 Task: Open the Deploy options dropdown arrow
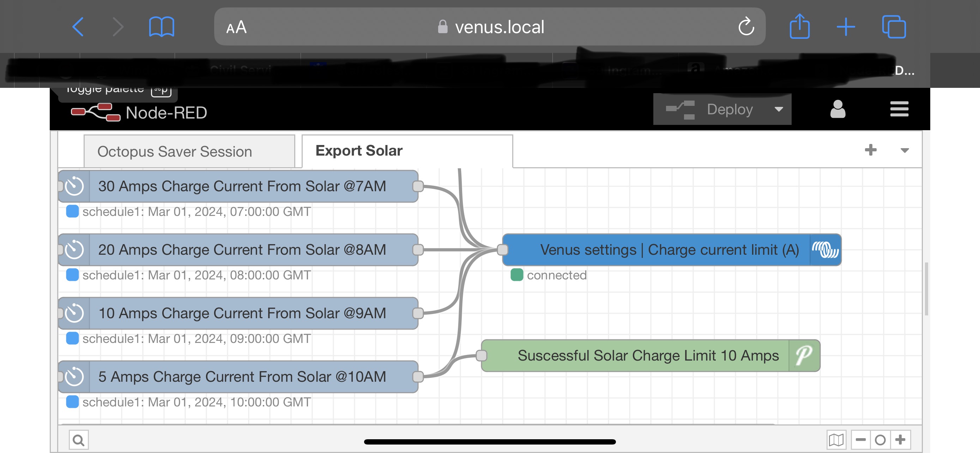[x=779, y=109]
